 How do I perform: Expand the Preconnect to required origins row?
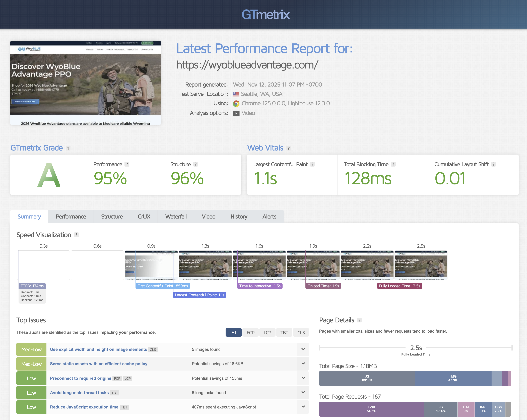[303, 378]
